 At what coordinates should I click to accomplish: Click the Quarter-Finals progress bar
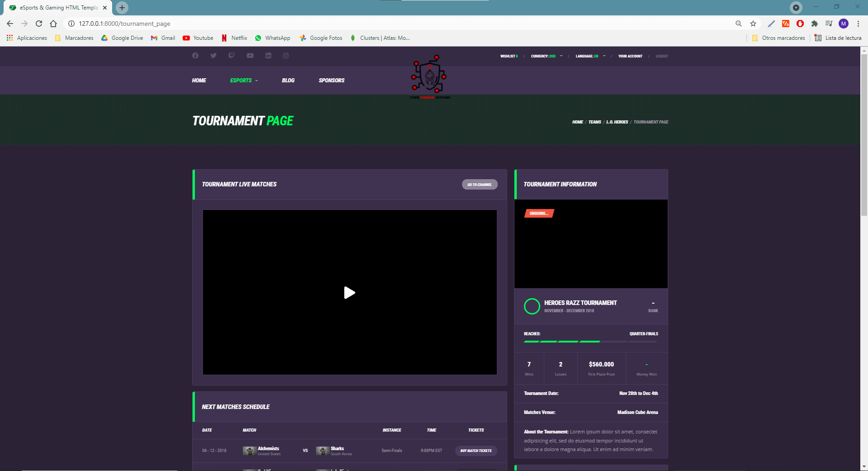point(590,342)
